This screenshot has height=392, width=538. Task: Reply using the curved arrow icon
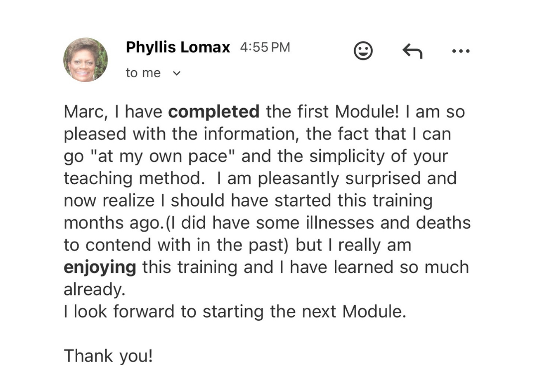(x=412, y=51)
